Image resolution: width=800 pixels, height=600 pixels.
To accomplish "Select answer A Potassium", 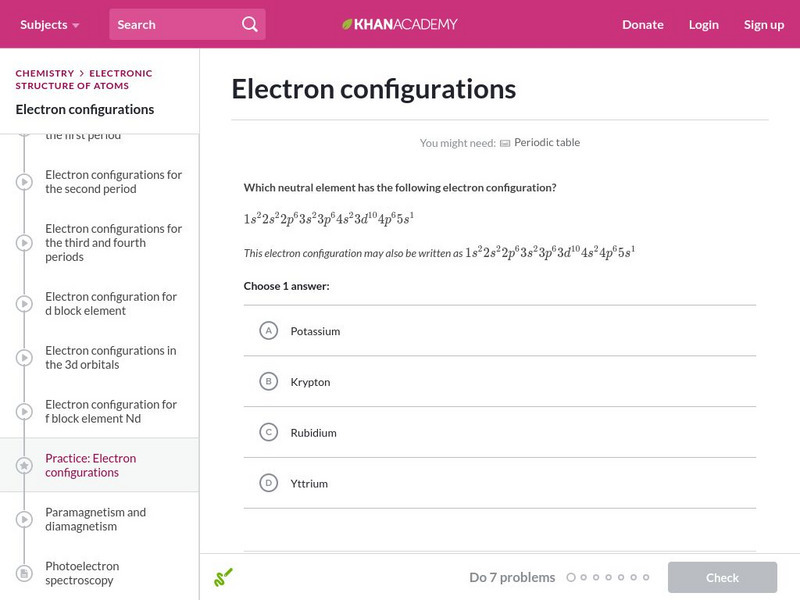I will tap(268, 331).
